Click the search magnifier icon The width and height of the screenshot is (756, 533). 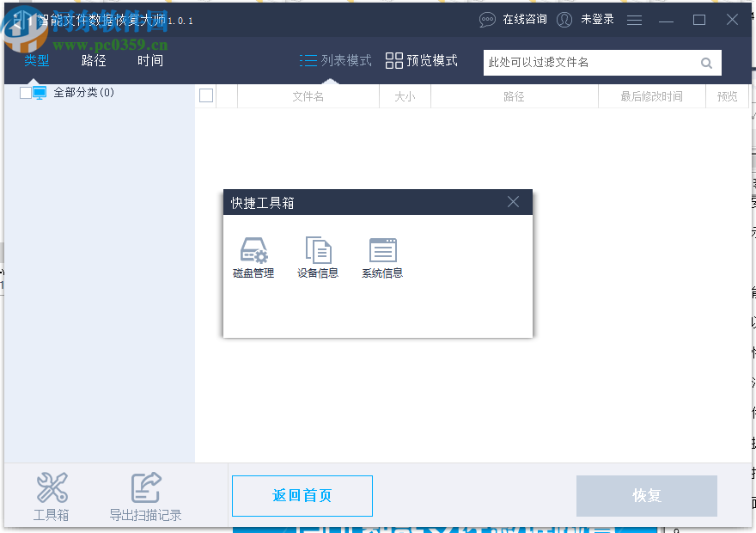[706, 62]
